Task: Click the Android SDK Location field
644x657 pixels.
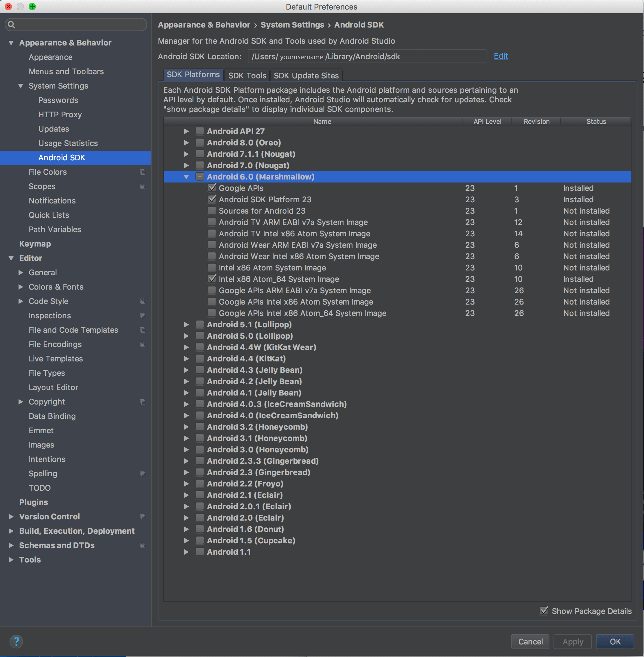Action: click(366, 57)
